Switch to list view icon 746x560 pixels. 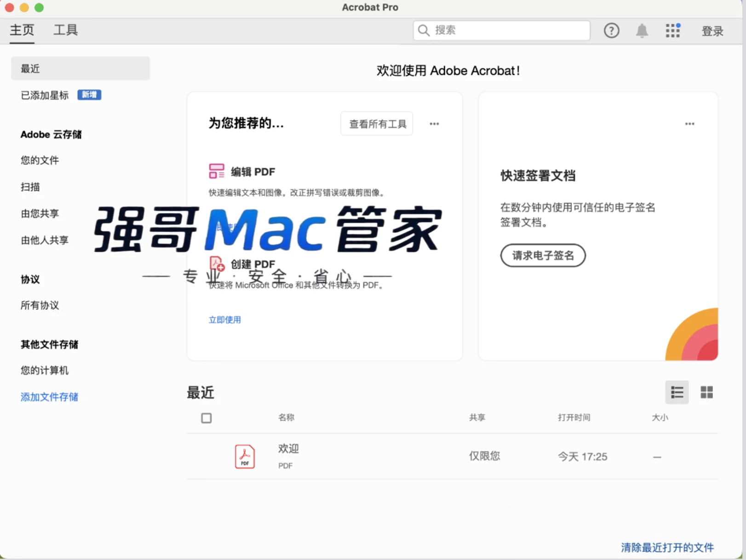point(677,392)
